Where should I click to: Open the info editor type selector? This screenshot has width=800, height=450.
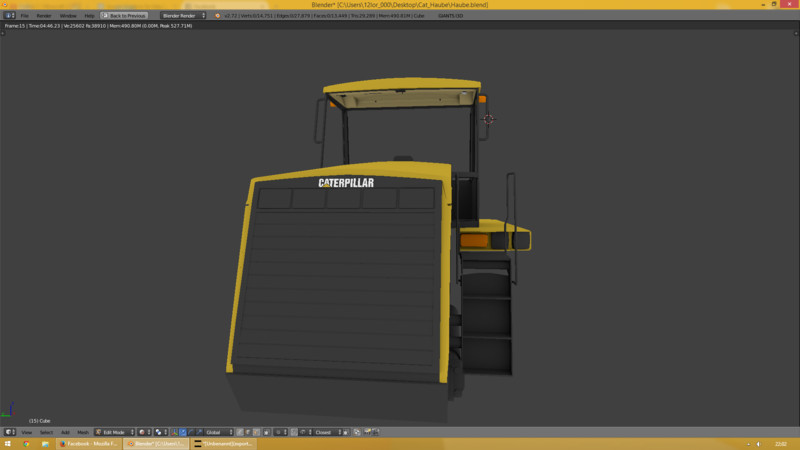click(x=10, y=16)
